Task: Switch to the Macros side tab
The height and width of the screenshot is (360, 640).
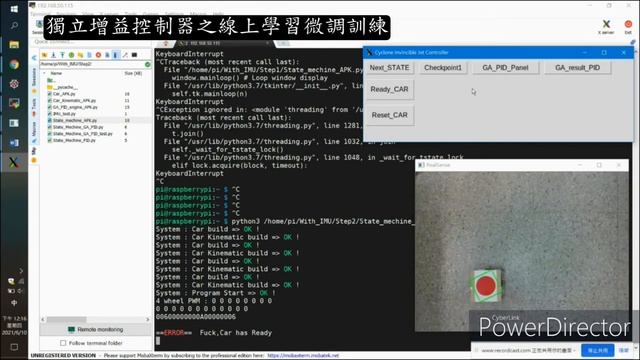Action: click(34, 131)
